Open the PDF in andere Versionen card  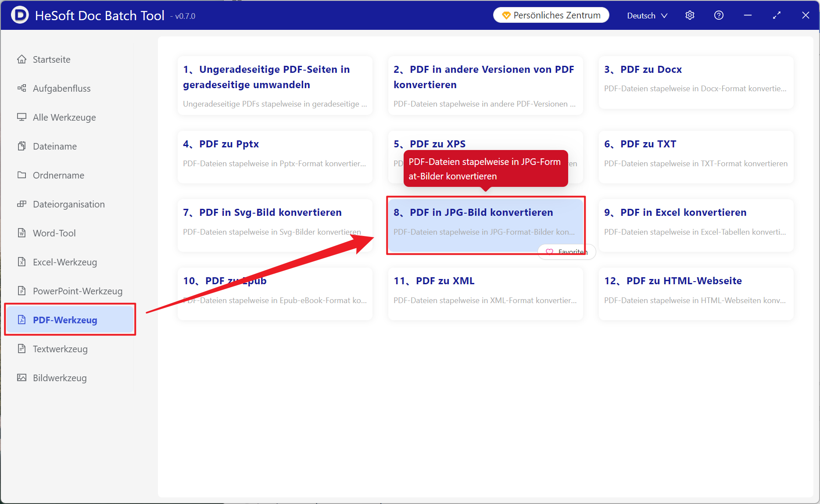[486, 86]
